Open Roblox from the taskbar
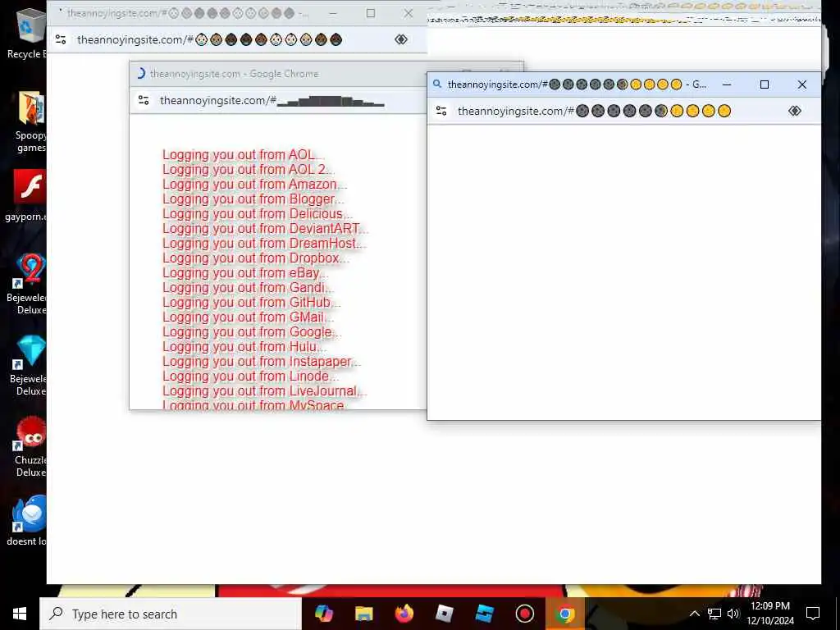The height and width of the screenshot is (630, 840). coord(444,614)
